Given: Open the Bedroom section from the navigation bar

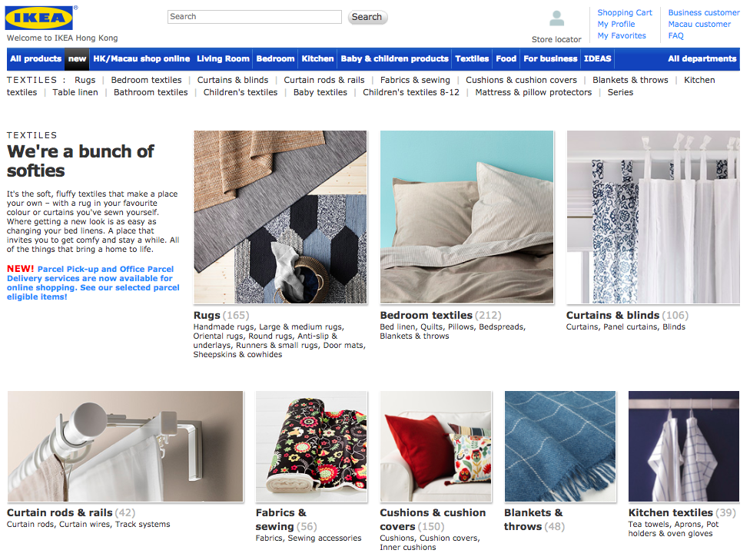Looking at the screenshot, I should pos(274,58).
